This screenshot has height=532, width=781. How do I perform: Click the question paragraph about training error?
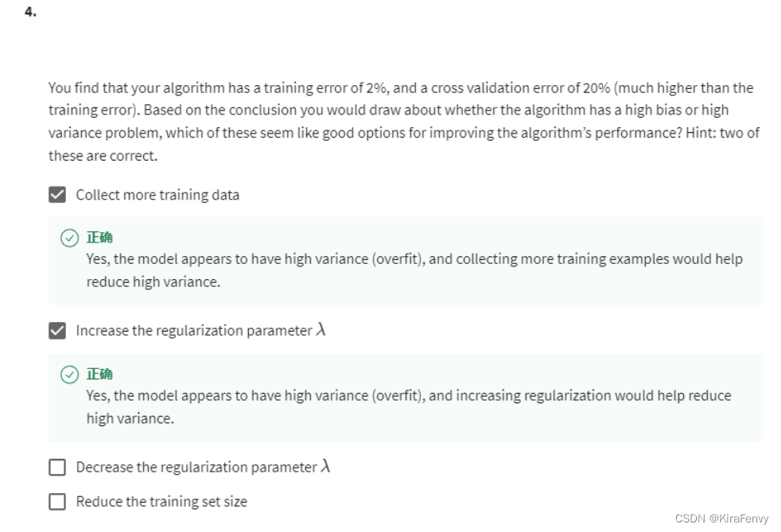click(404, 122)
